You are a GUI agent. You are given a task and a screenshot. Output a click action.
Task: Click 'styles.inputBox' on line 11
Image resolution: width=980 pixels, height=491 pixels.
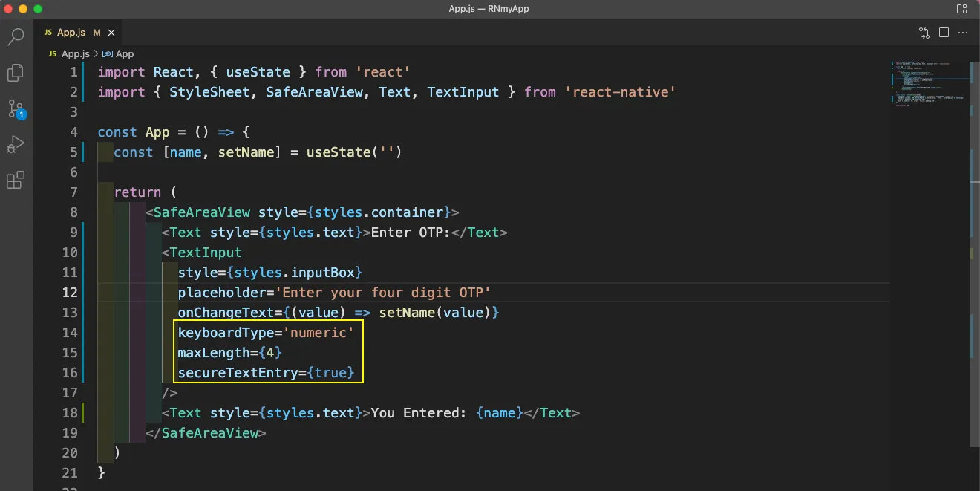[294, 273]
